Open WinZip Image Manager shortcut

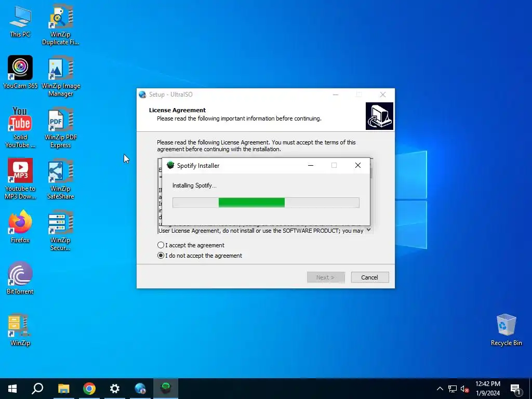coord(61,77)
